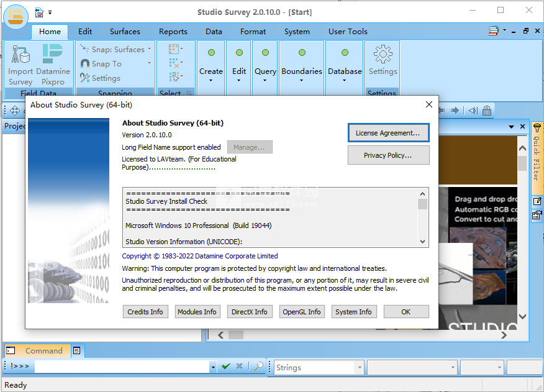Viewport: 544px width, 392px height.
Task: Click the output list icon beside Command tab
Action: 77,350
